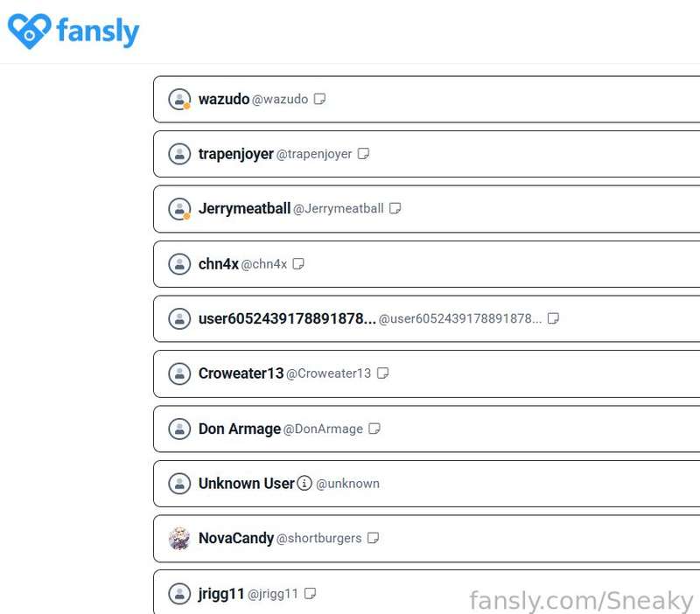Click NovaCandy's profile avatar

click(179, 538)
